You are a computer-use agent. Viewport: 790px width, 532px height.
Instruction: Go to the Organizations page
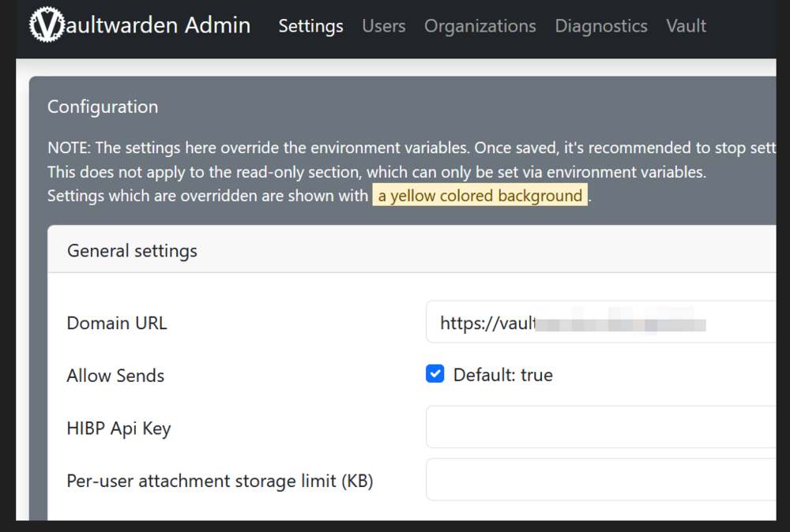(480, 26)
